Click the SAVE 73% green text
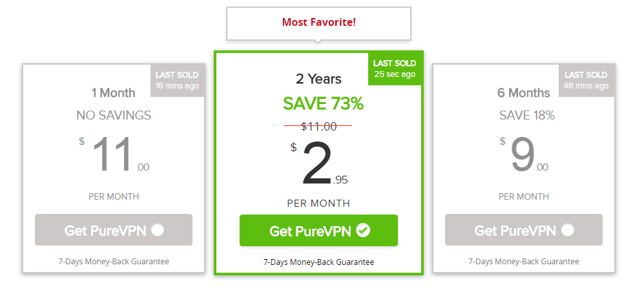The width and height of the screenshot is (644, 294). (323, 104)
